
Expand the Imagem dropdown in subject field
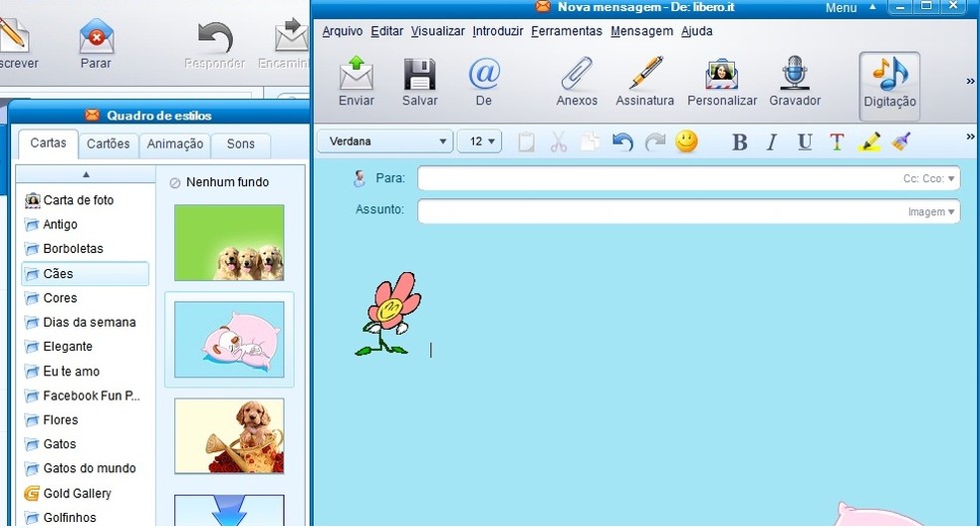click(931, 212)
